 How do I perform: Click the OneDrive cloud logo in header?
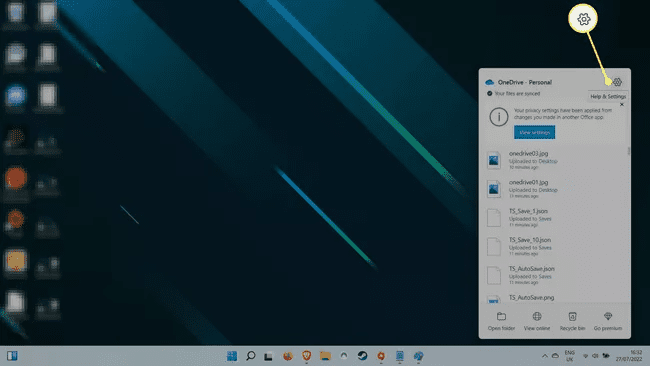click(490, 82)
